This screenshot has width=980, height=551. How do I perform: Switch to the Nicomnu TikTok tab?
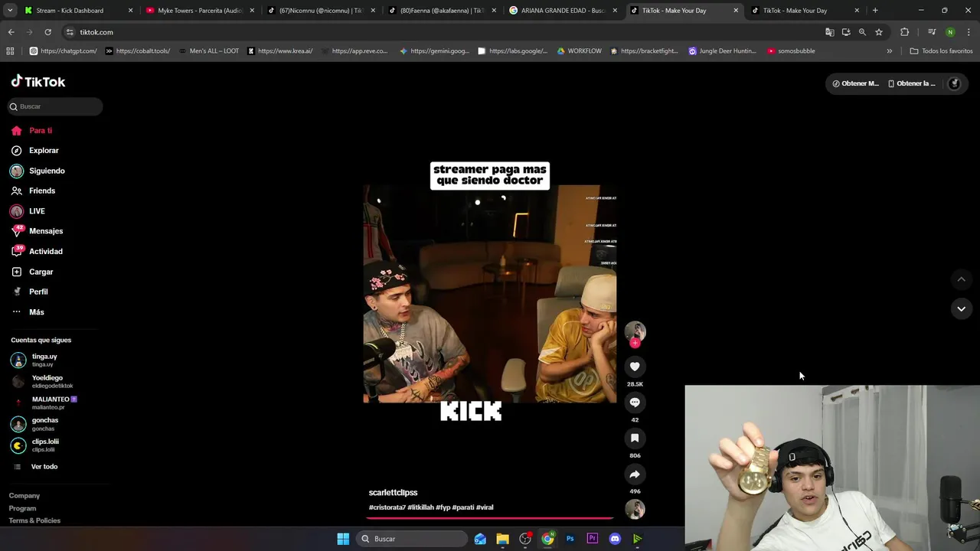point(321,11)
